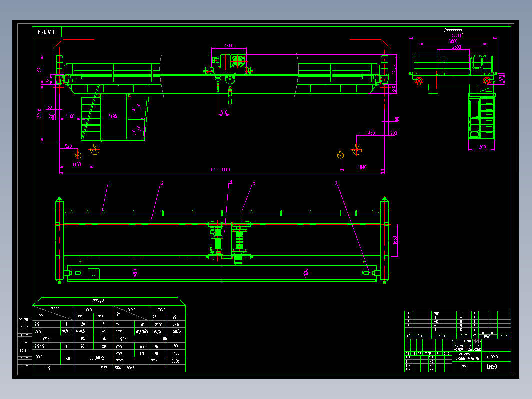Select the 1940 dimension at lower right
The image size is (532, 399).
(362, 167)
